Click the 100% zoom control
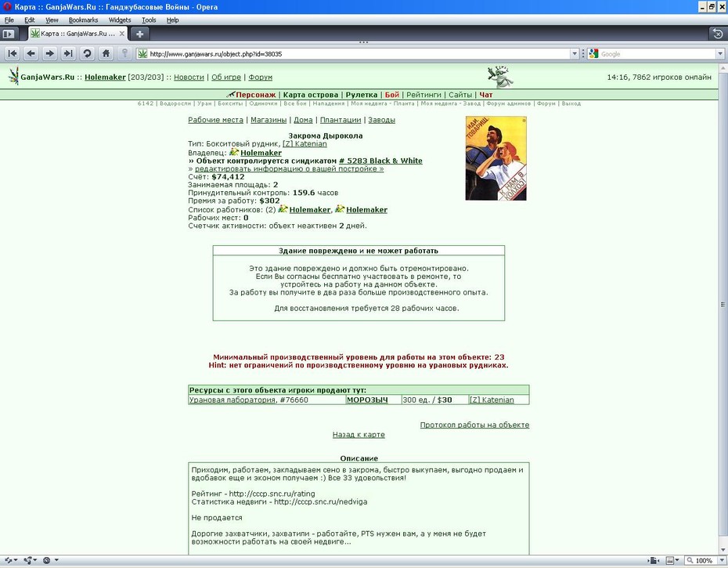Viewport: 728px width, 568px height. point(701,561)
